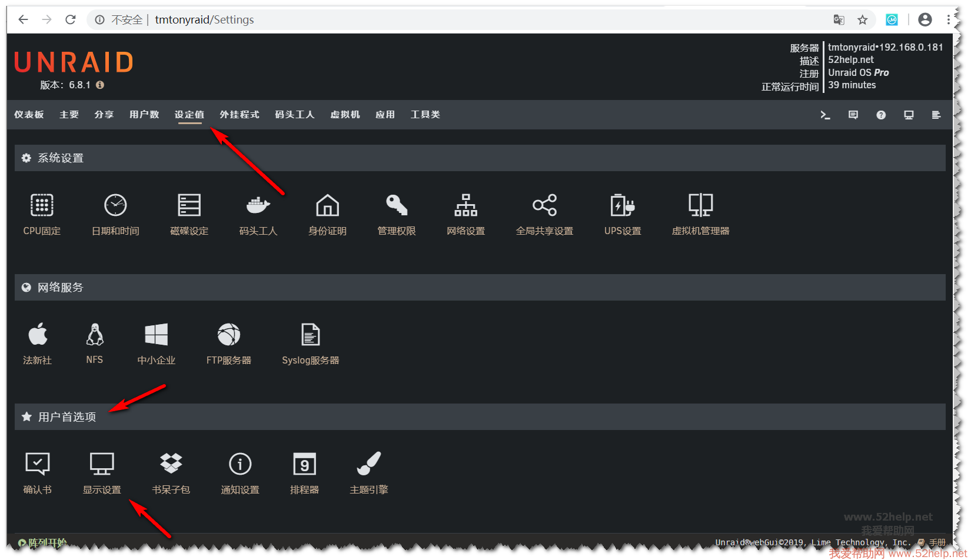The image size is (971, 560).
Task: Switch to the 分享 tab
Action: 104,115
